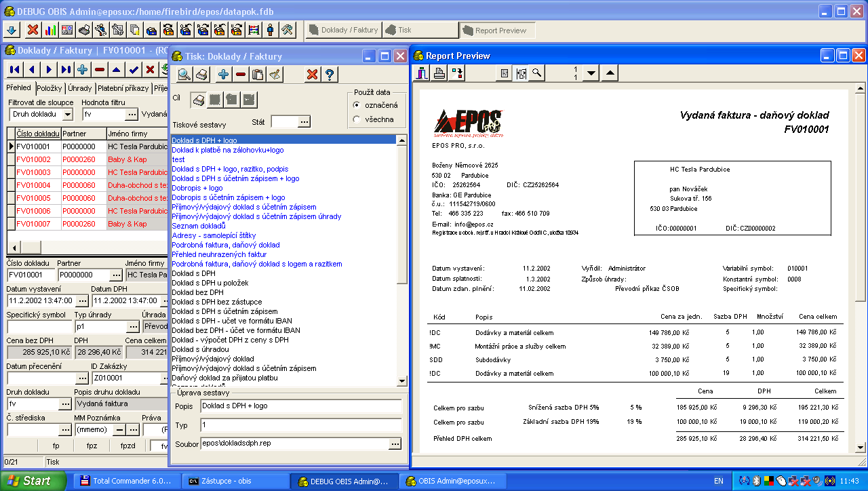Image resolution: width=868 pixels, height=491 pixels.
Task: Click the fit-to-width icon in Report Preview
Action: 521,73
